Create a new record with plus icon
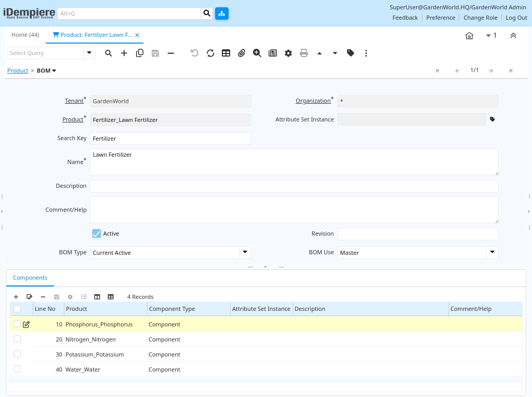The width and height of the screenshot is (532, 397). pyautogui.click(x=124, y=53)
